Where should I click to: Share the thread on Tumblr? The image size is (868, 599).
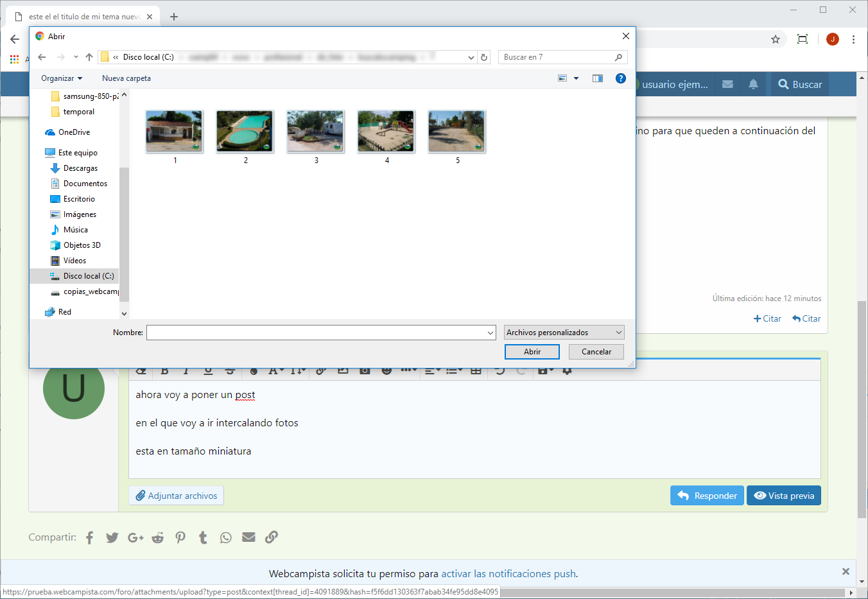203,537
